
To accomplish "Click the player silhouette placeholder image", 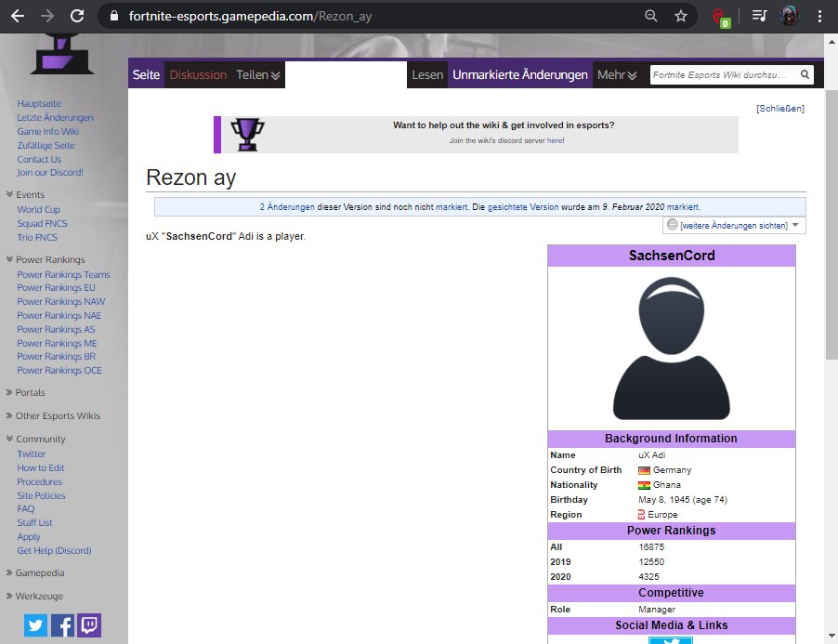I will (672, 348).
